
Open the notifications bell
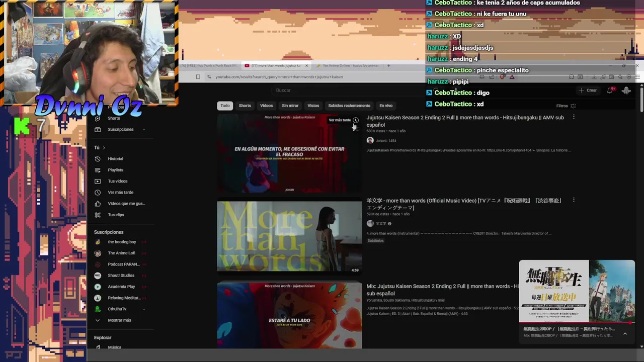coord(610,90)
